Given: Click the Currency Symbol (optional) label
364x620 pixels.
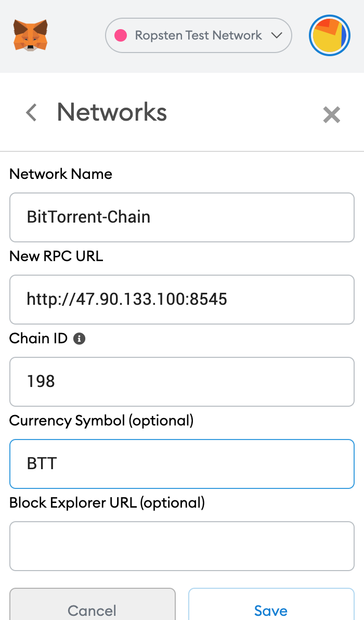Looking at the screenshot, I should (x=101, y=421).
